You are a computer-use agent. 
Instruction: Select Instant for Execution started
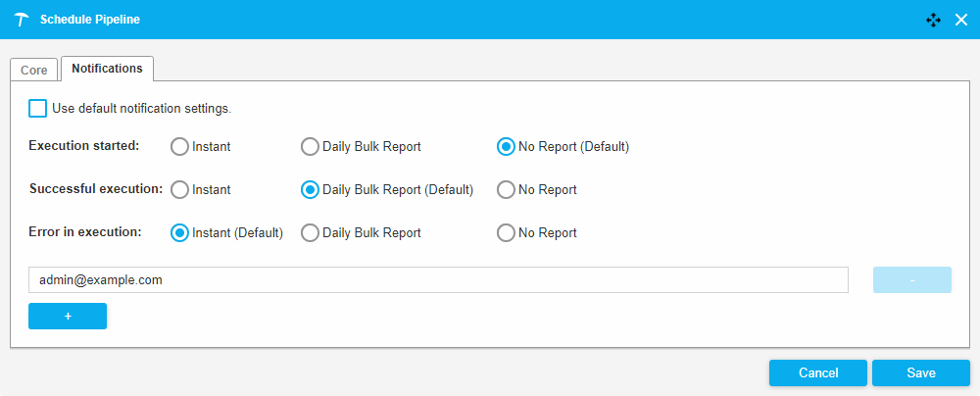(179, 147)
